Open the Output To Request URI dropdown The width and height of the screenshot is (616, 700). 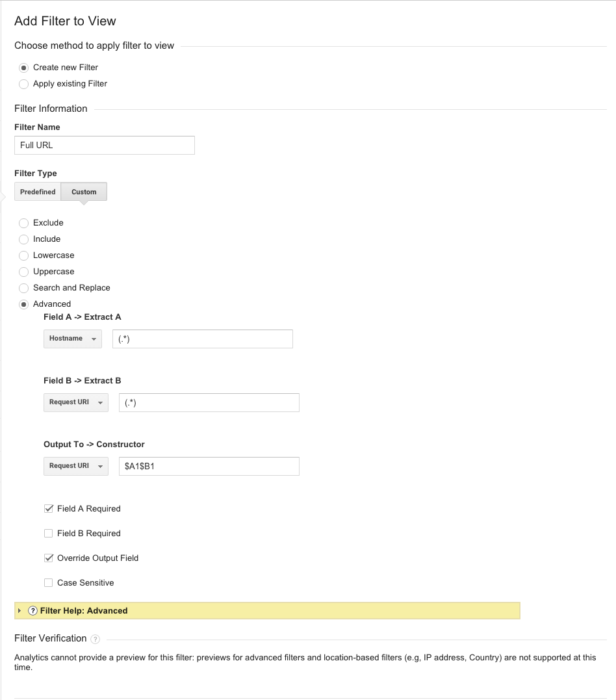(x=76, y=466)
